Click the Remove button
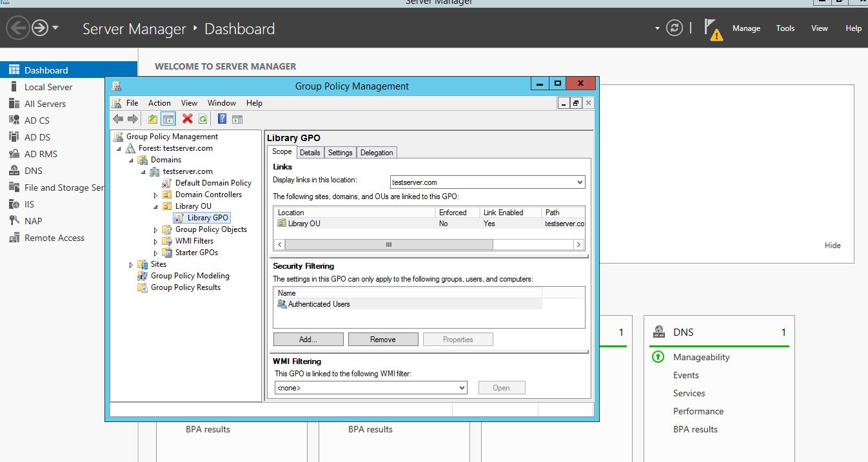This screenshot has height=462, width=868. (383, 340)
